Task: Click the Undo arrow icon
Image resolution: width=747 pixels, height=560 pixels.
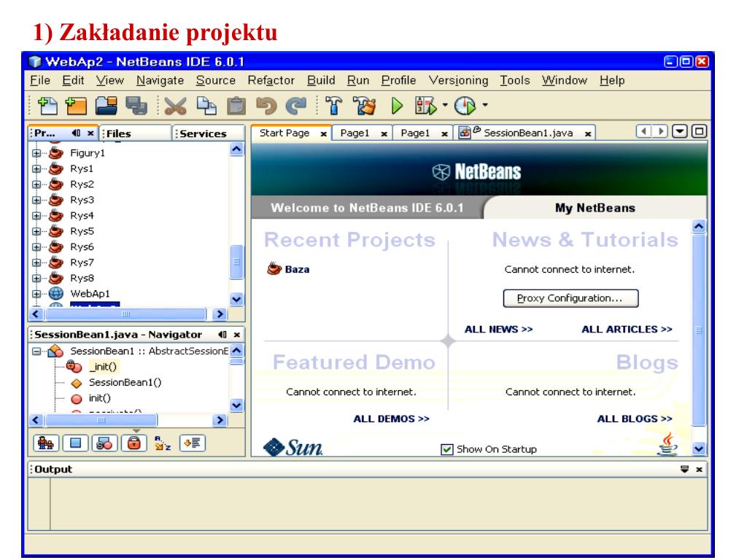Action: (x=266, y=105)
